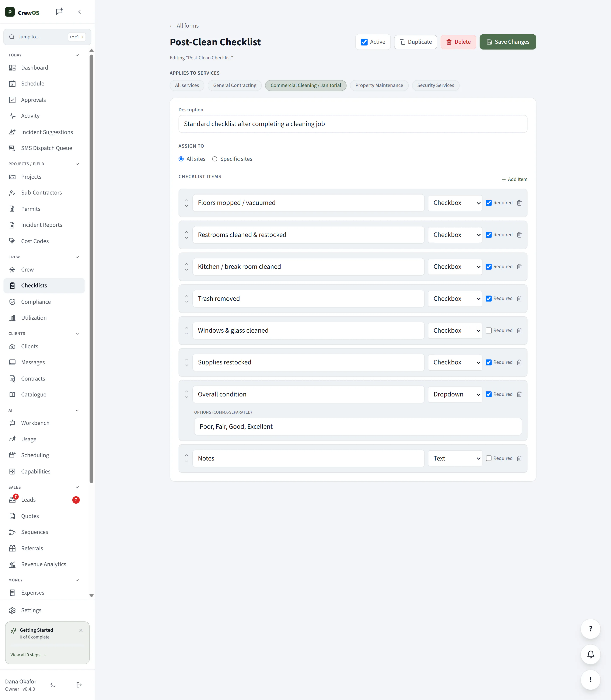Click the Jump to search field
This screenshot has height=700, width=611.
[47, 37]
